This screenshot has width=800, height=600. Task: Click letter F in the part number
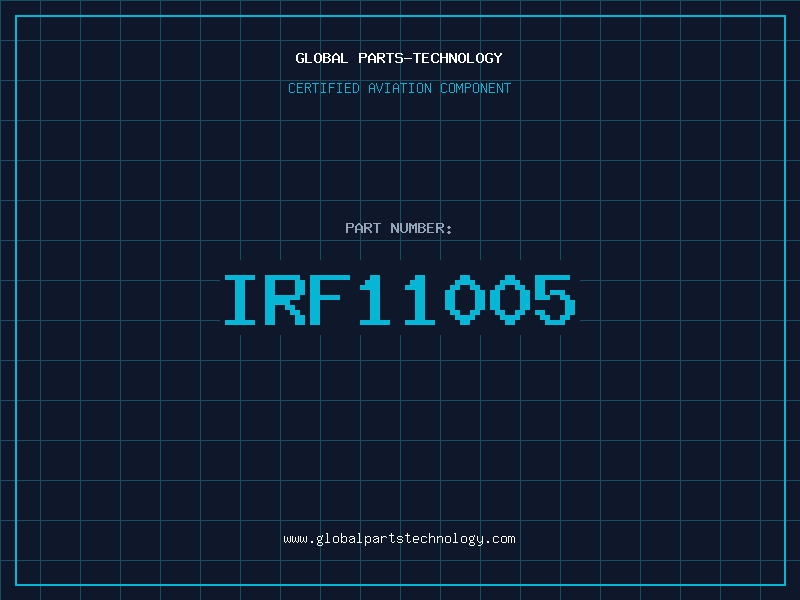point(332,300)
